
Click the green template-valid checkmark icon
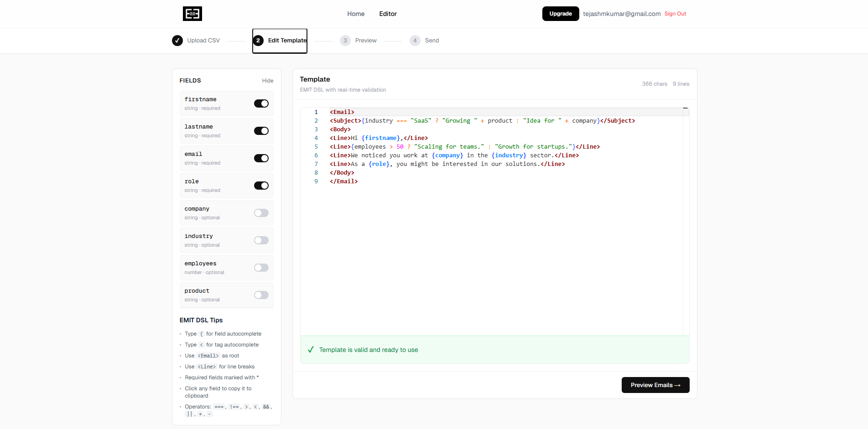pyautogui.click(x=311, y=350)
